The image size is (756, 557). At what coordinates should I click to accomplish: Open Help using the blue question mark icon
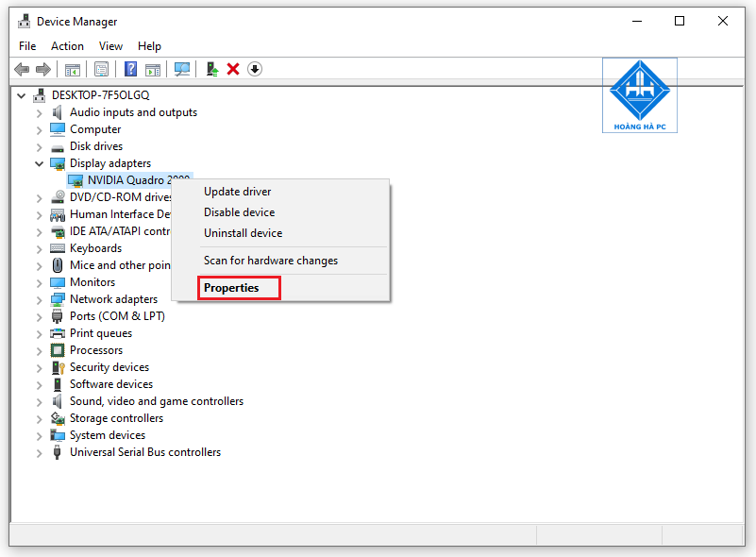pos(130,68)
